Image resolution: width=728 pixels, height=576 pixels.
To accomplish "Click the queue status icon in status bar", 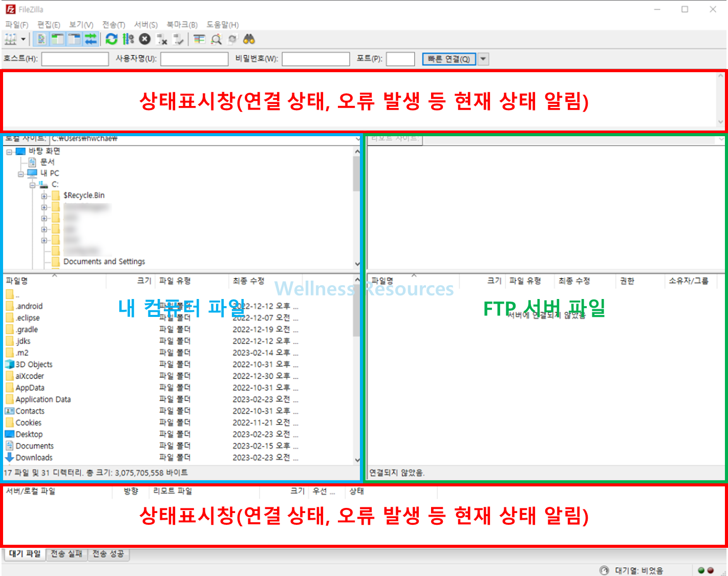I will click(x=605, y=570).
